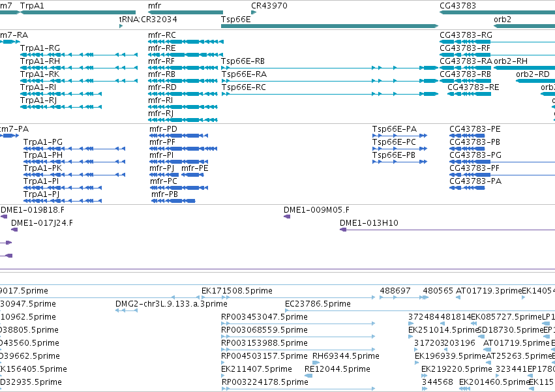This screenshot has height=392, width=555.
Task: Click the TrpA1-RJ transcript label
Action: coord(38,100)
